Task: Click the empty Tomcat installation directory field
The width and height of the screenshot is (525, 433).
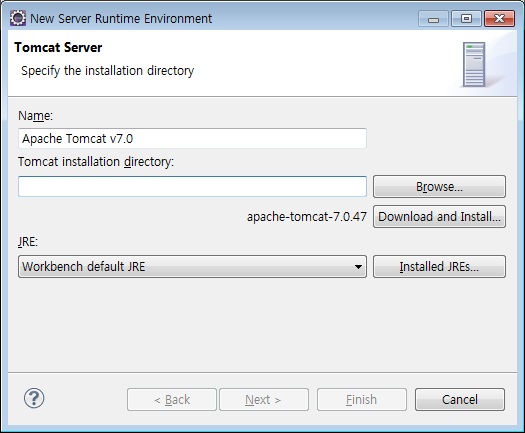Action: pos(192,187)
